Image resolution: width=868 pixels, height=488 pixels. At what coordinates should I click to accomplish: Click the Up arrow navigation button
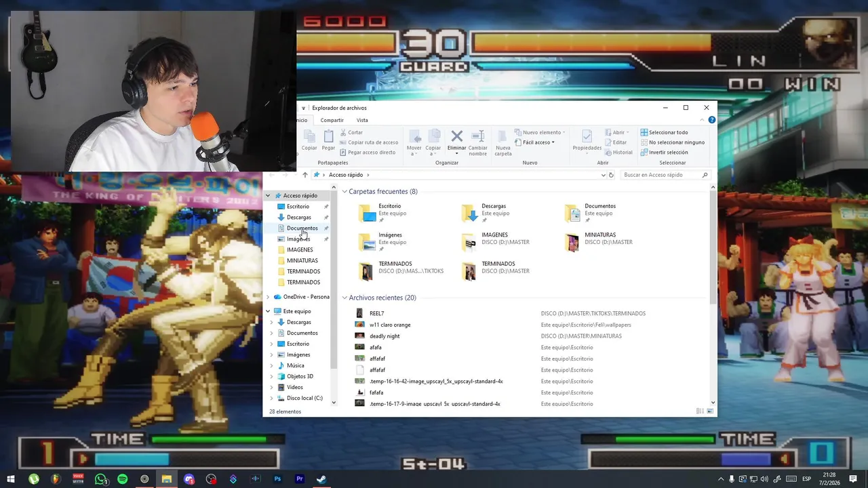304,175
